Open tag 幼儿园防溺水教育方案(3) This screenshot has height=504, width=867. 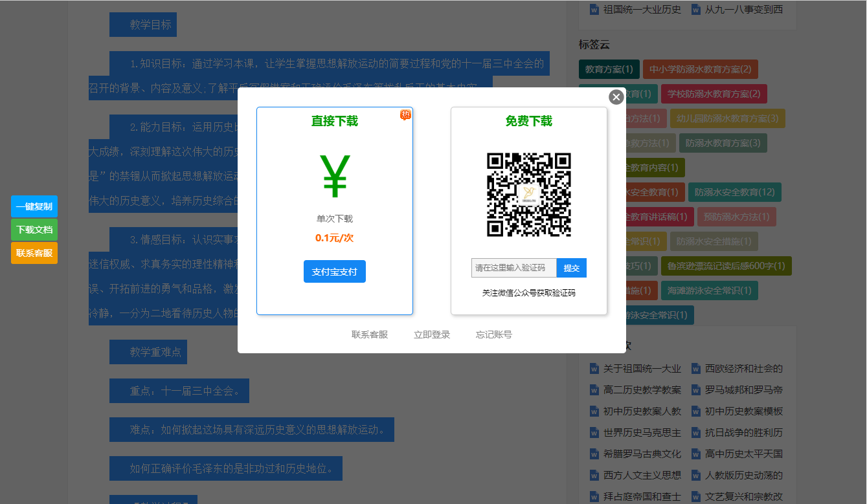pos(728,118)
